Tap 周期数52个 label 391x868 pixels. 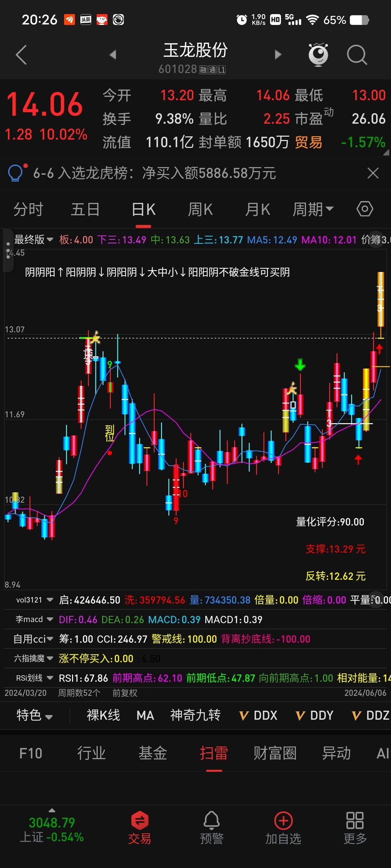(79, 693)
